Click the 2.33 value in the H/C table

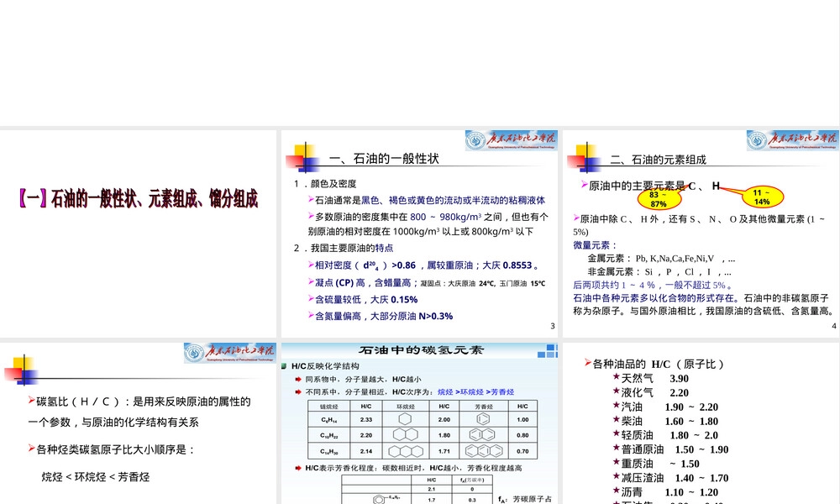coord(366,419)
